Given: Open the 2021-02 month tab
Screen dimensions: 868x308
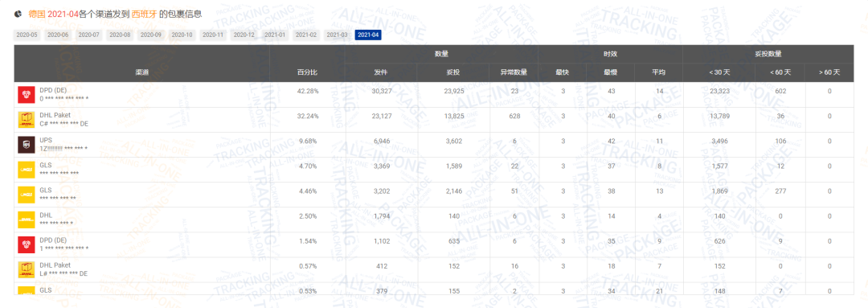Looking at the screenshot, I should coord(306,35).
